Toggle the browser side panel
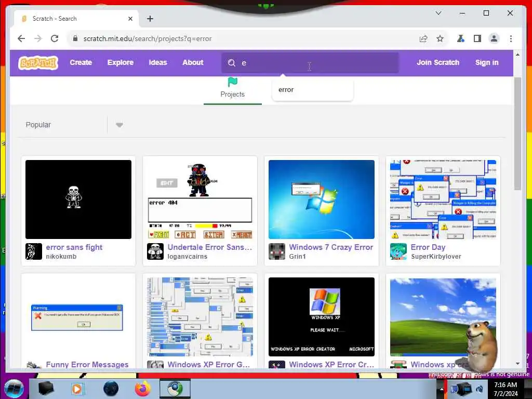 (477, 38)
